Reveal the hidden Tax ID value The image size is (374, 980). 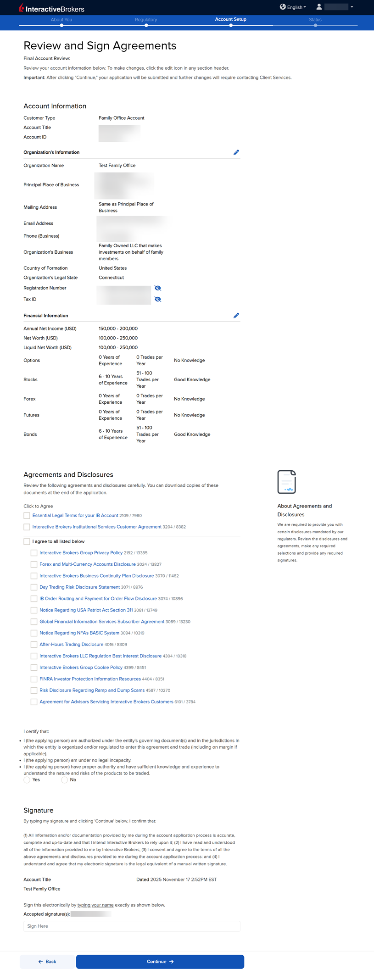click(x=158, y=299)
